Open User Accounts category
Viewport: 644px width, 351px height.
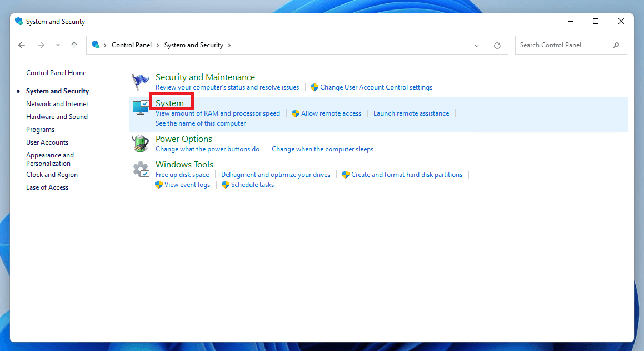(47, 142)
